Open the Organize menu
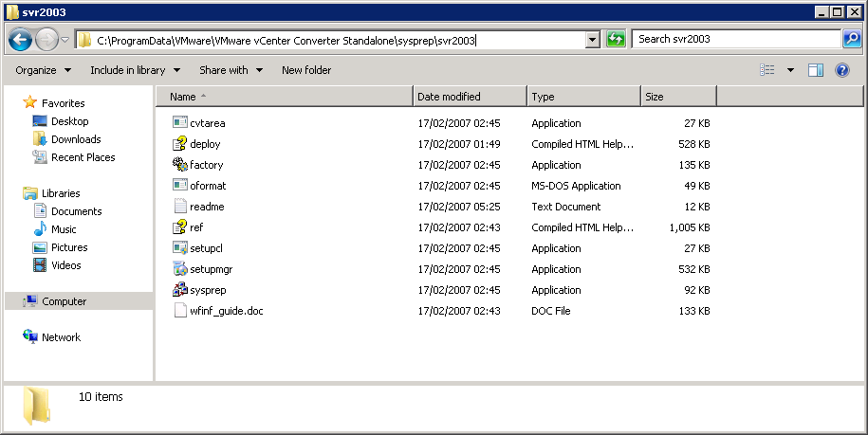Screen dimensions: 868x435 click(x=43, y=70)
